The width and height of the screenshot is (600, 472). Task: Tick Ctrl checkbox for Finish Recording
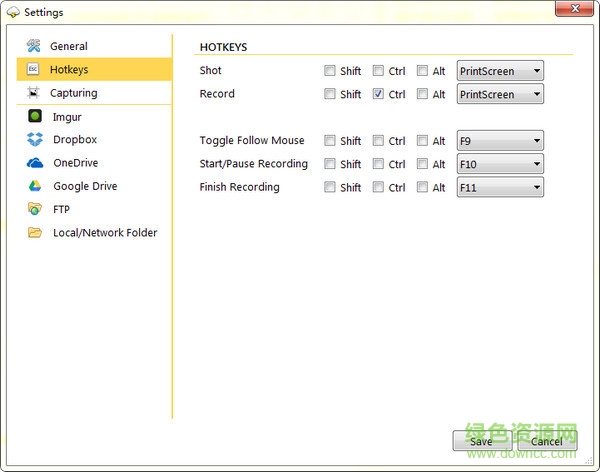click(378, 187)
